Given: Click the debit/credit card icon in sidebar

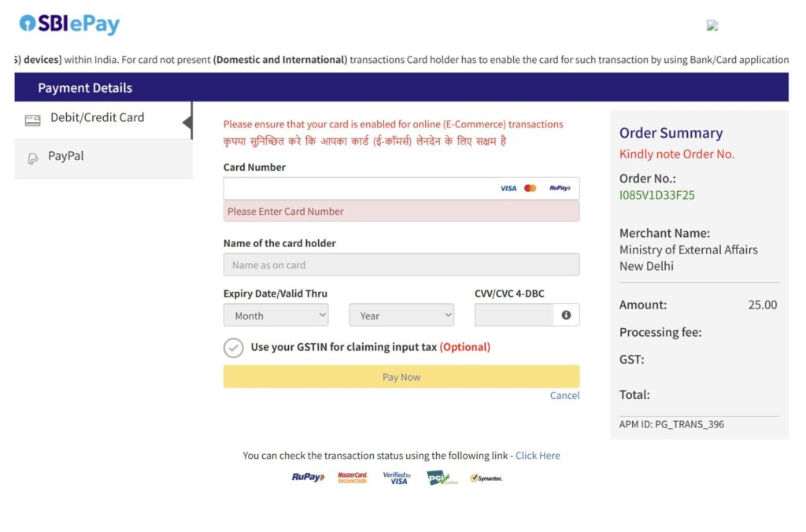Looking at the screenshot, I should (32, 120).
